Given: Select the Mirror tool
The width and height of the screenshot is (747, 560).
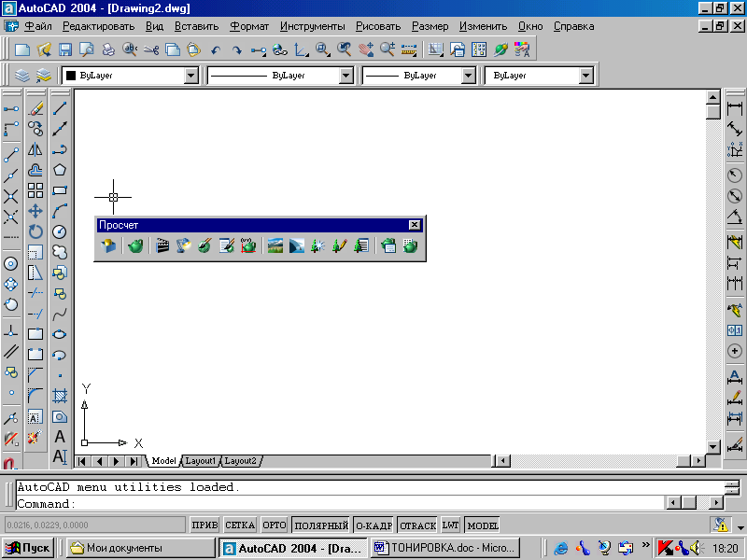Looking at the screenshot, I should click(35, 149).
